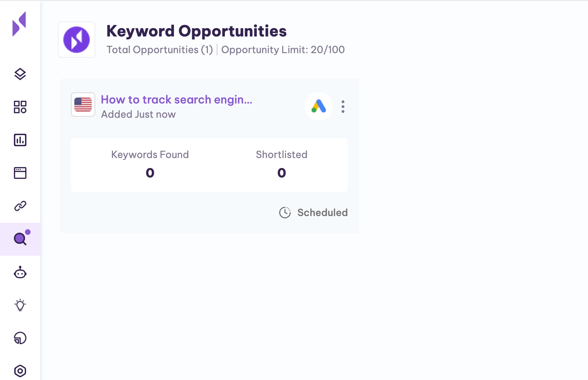Select the Keyword Research magnifier icon
588x380 pixels.
[20, 239]
